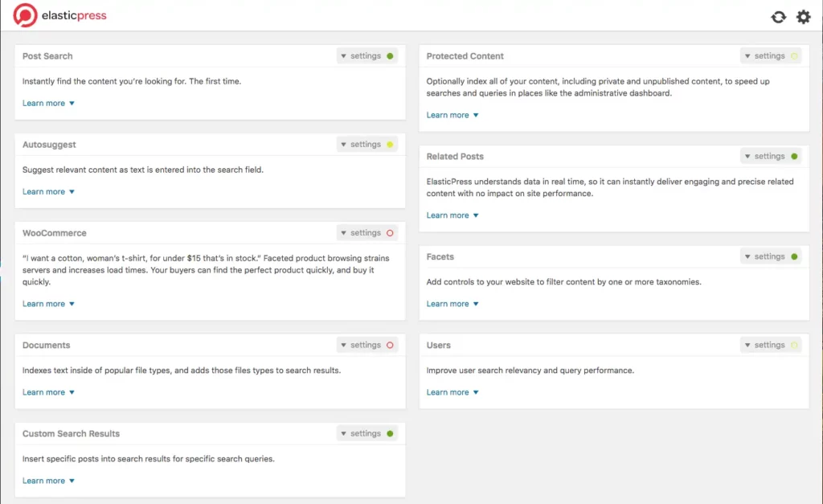Open the settings gear icon

coord(803,17)
